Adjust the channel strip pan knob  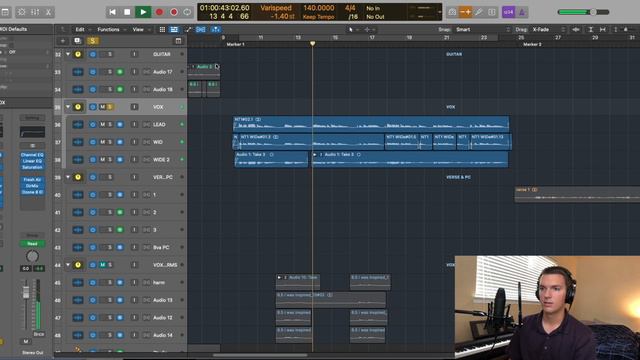click(x=32, y=256)
